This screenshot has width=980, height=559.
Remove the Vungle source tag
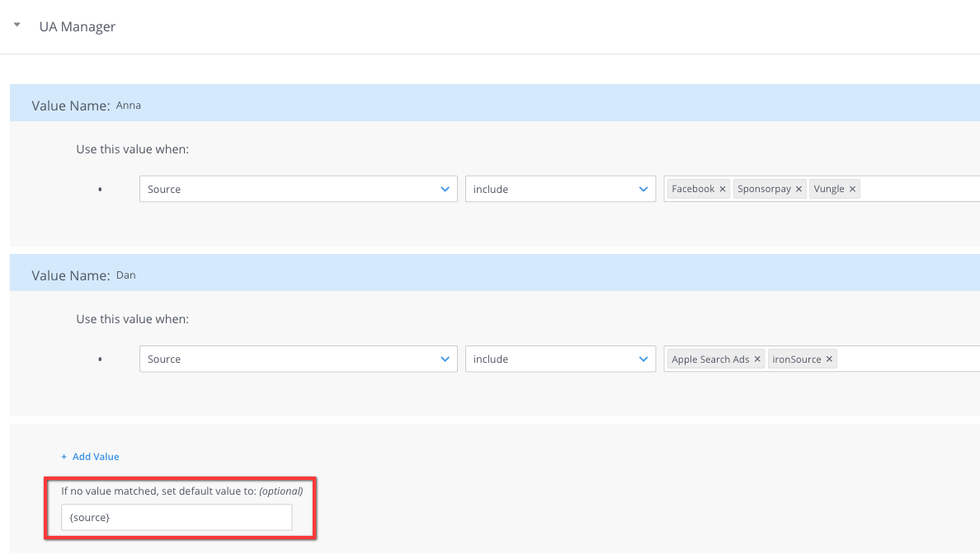coord(852,188)
